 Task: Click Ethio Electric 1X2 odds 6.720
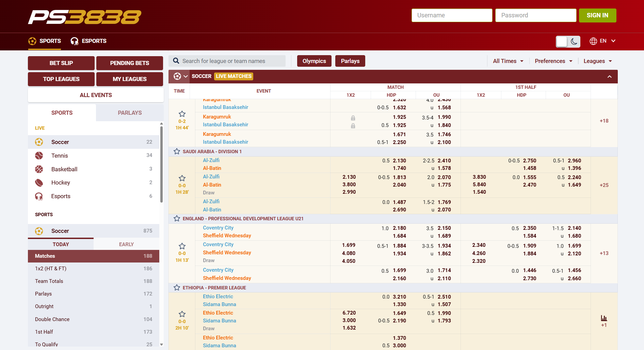349,313
